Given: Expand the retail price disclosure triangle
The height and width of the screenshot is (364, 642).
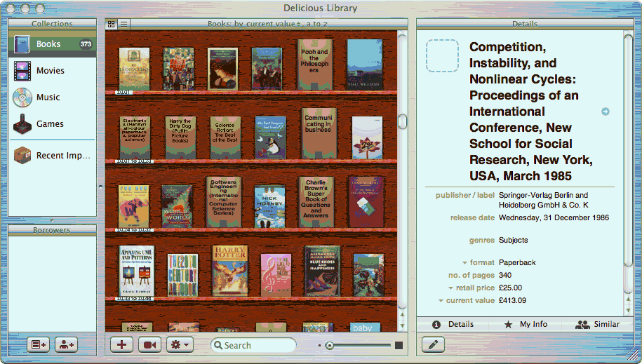Looking at the screenshot, I should 450,288.
